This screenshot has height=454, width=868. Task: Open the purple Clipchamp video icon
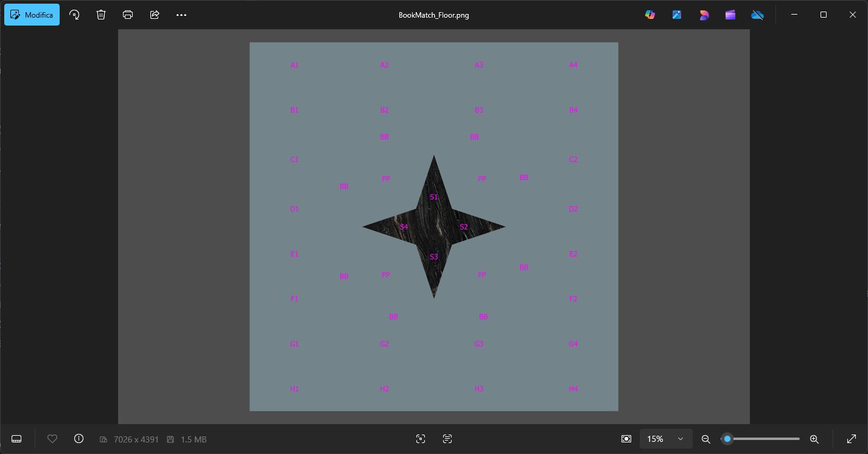click(730, 15)
